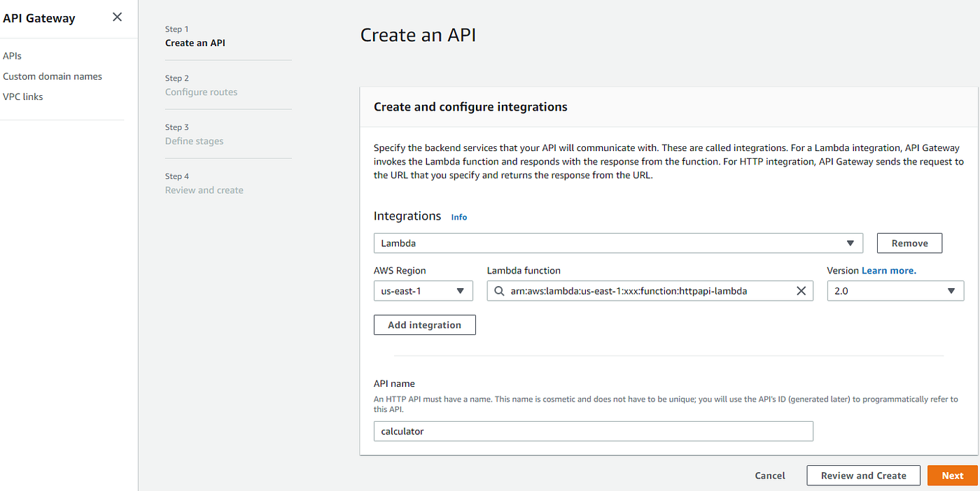Click the Version dropdown arrow
The height and width of the screenshot is (491, 980).
(951, 290)
